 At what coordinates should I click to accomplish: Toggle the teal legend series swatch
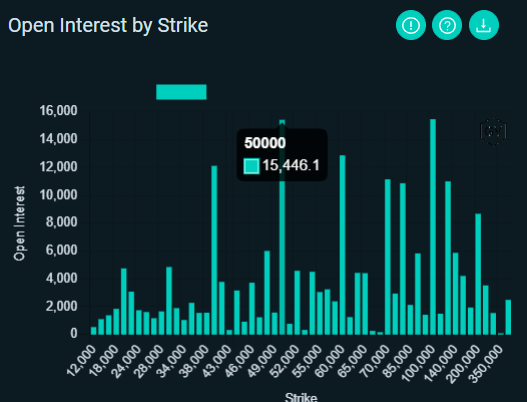(x=181, y=92)
